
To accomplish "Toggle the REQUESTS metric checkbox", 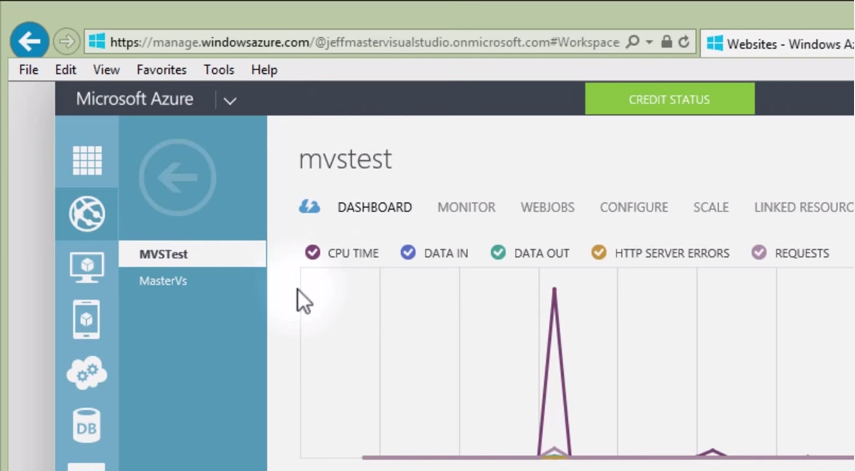I will coord(759,252).
